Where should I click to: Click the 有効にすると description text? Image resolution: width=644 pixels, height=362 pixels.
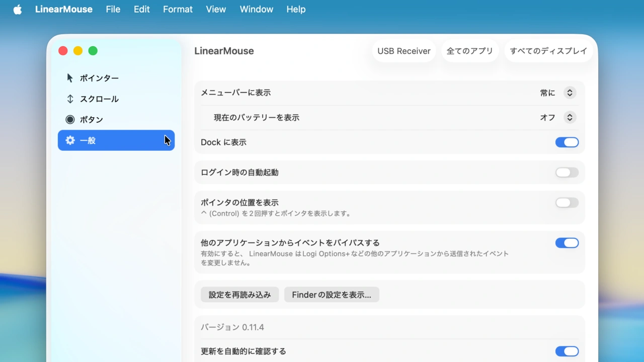[355, 258]
